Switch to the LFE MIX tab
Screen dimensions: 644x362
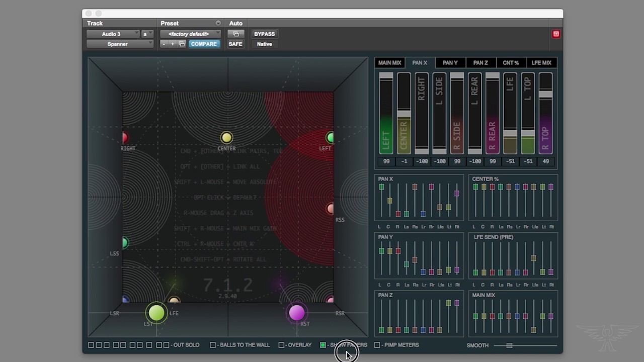pyautogui.click(x=541, y=63)
